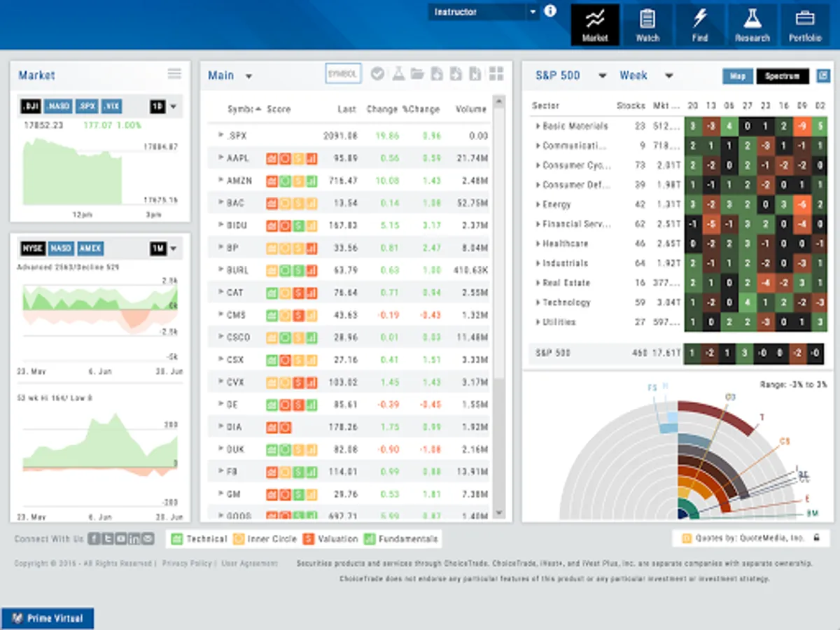The height and width of the screenshot is (630, 840).
Task: Sort by the Last column header
Action: (347, 109)
